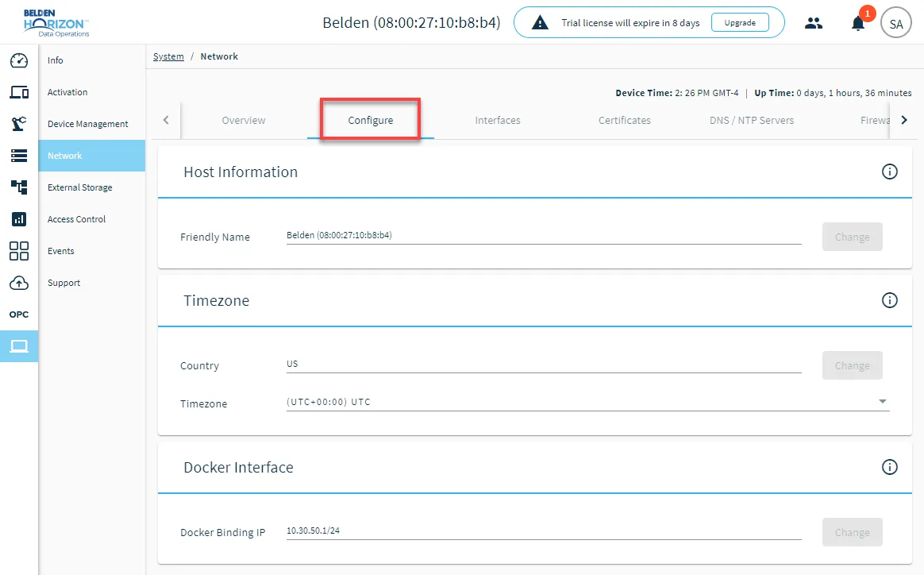924x575 pixels.
Task: Follow the System breadcrumb link
Action: tap(168, 56)
